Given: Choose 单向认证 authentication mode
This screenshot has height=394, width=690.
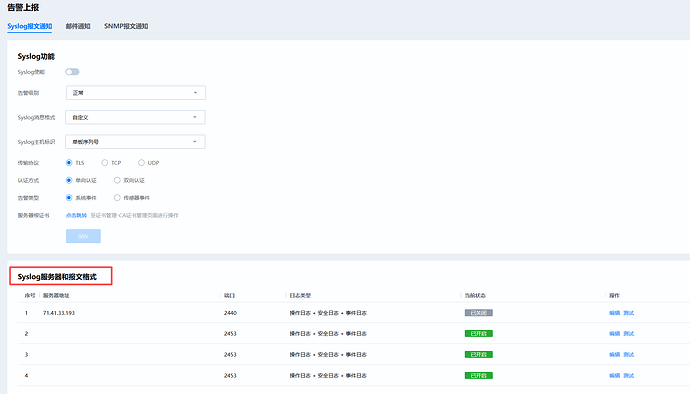Looking at the screenshot, I should click(69, 180).
